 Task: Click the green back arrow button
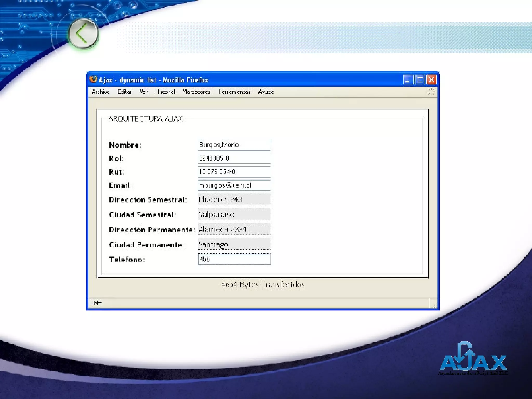tap(83, 34)
